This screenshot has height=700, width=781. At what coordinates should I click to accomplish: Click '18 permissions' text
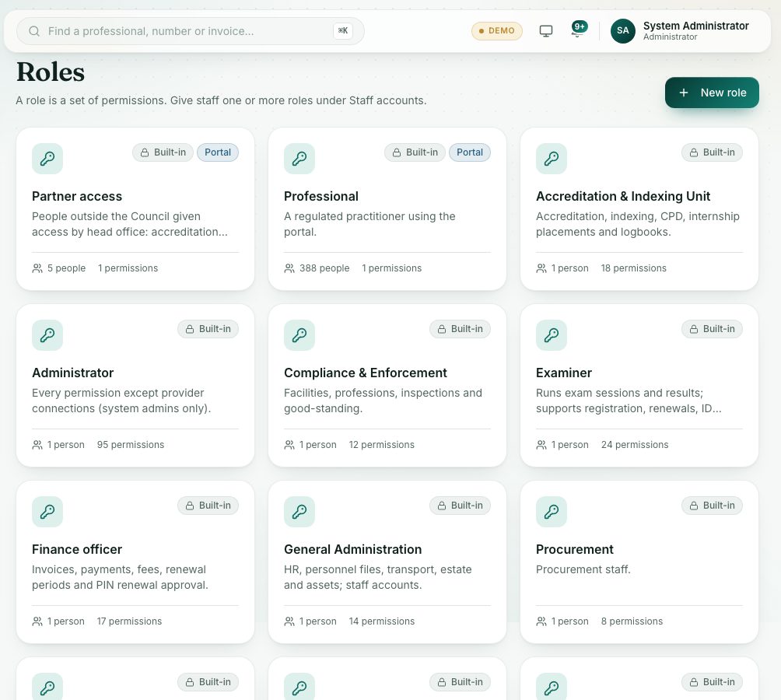point(633,268)
